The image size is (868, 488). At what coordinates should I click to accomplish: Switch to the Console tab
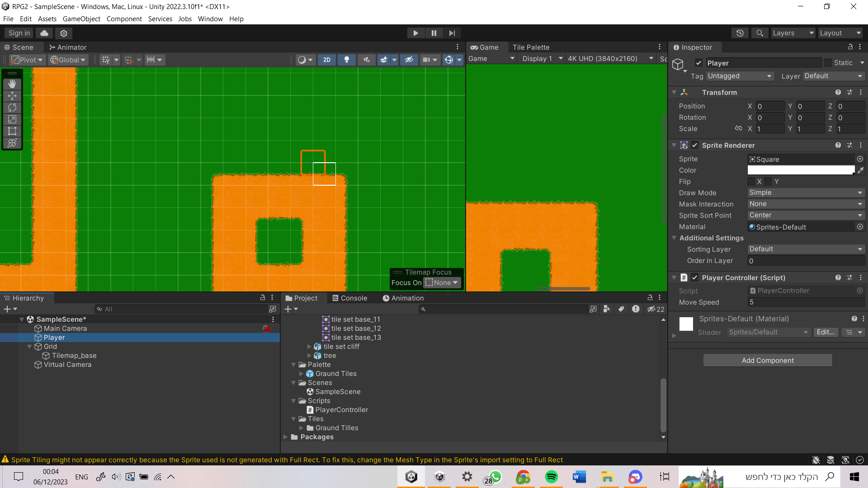[x=349, y=298]
